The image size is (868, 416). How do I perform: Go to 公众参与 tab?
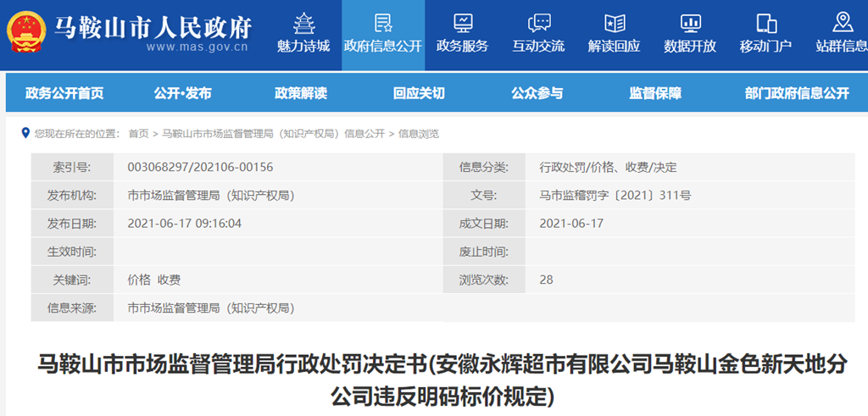click(537, 93)
